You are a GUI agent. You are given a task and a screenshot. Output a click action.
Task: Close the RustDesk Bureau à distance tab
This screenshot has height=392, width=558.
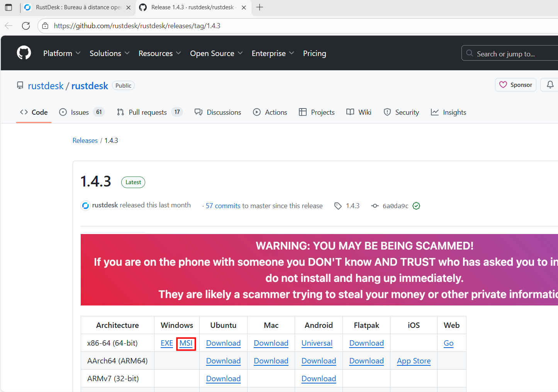click(x=129, y=7)
